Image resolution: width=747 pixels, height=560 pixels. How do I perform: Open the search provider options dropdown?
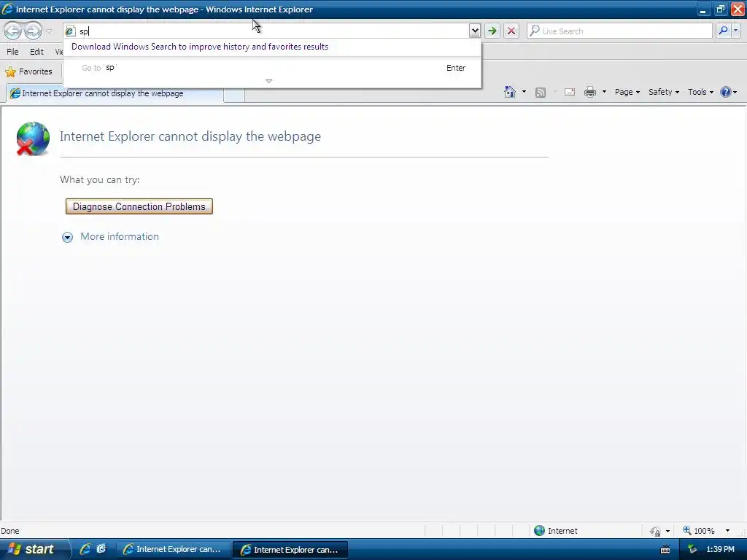click(x=735, y=31)
